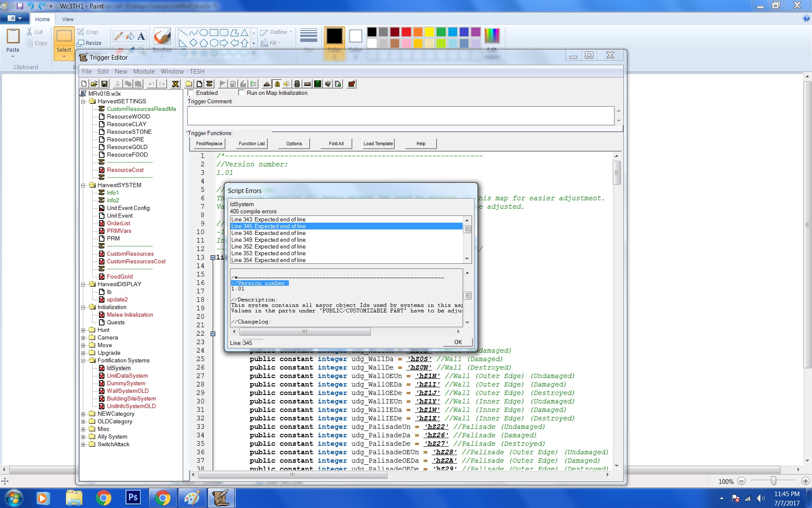This screenshot has width=812, height=508.
Task: Collapse the Fortification Systems folder
Action: (83, 361)
